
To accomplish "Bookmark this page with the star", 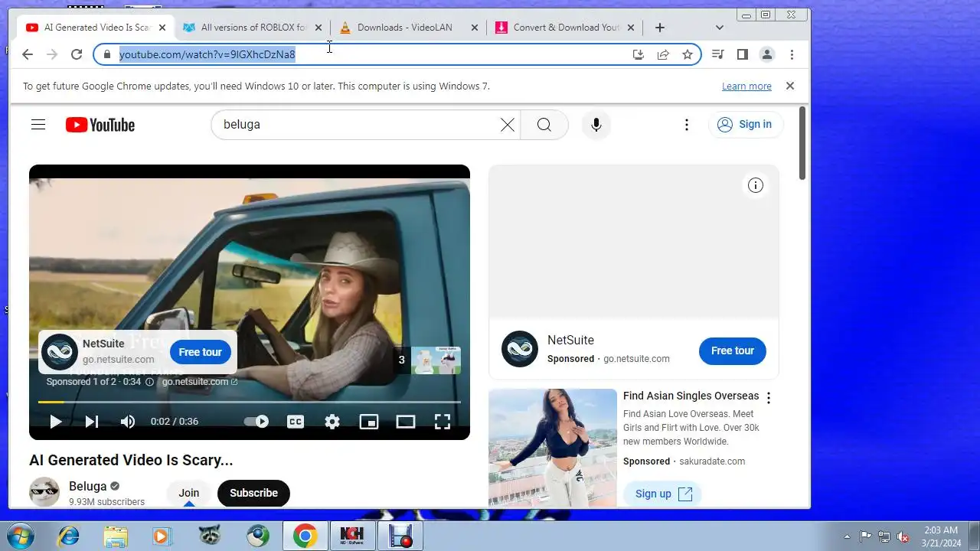I will point(688,54).
